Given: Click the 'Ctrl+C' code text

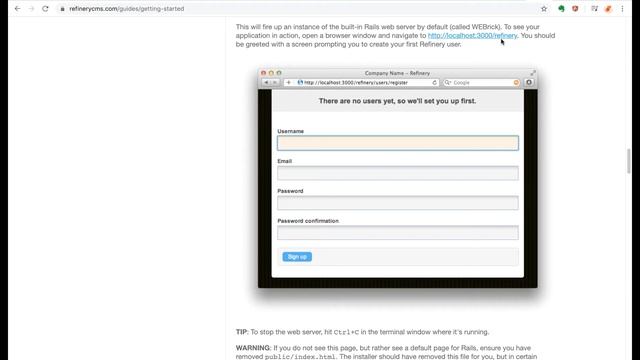Looking at the screenshot, I should click(346, 332).
